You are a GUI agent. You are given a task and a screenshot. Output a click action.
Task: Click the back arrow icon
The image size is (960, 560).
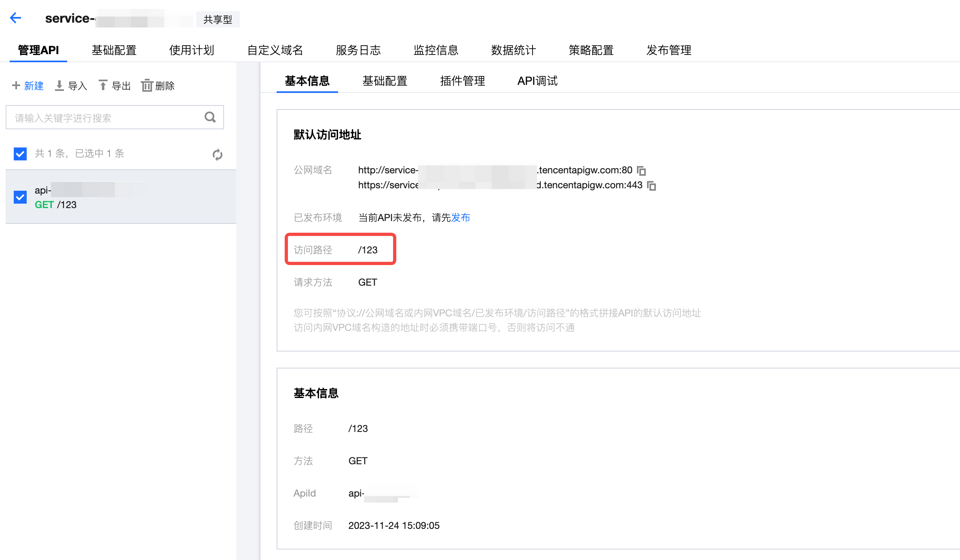pos(15,18)
